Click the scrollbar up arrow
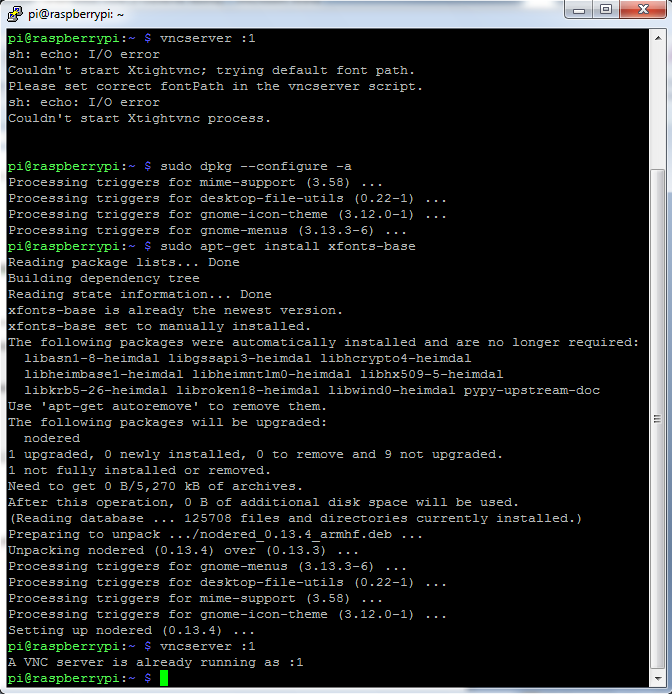The width and height of the screenshot is (672, 694). pyautogui.click(x=658, y=39)
